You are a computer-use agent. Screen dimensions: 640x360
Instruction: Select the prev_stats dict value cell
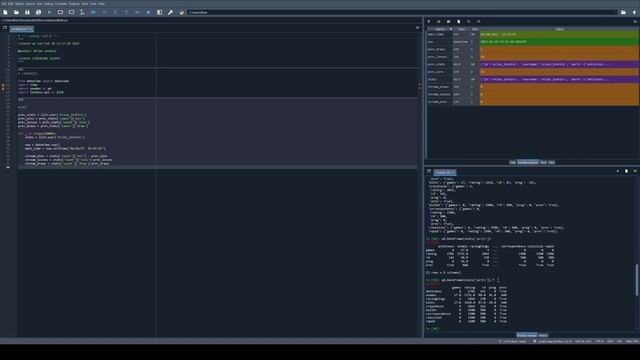pos(559,64)
